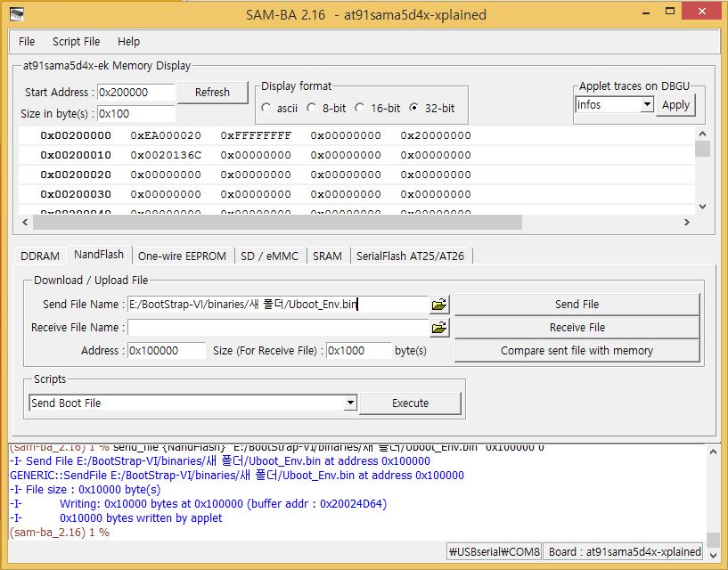Click memory address 0x00200010
The image size is (728, 570).
76,155
